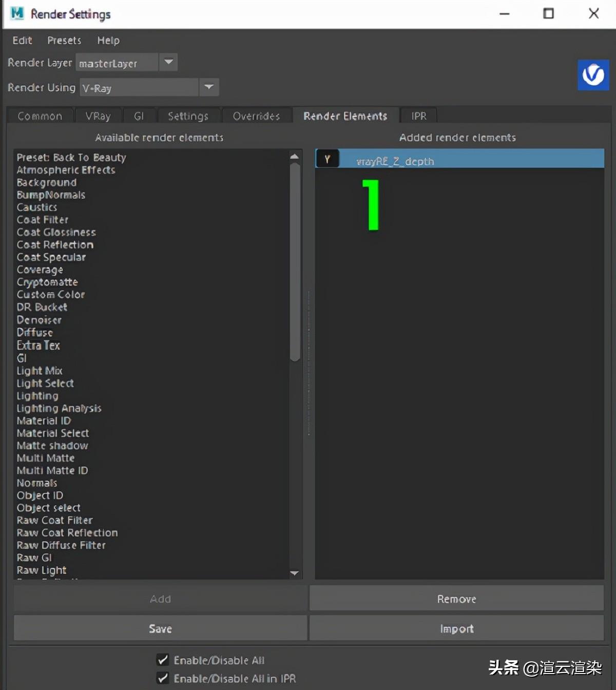Select Custom Color element
The width and height of the screenshot is (616, 690).
click(50, 295)
